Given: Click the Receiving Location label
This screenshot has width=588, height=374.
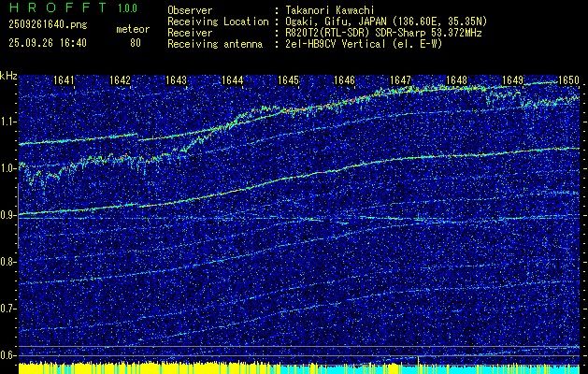Looking at the screenshot, I should click(218, 22).
